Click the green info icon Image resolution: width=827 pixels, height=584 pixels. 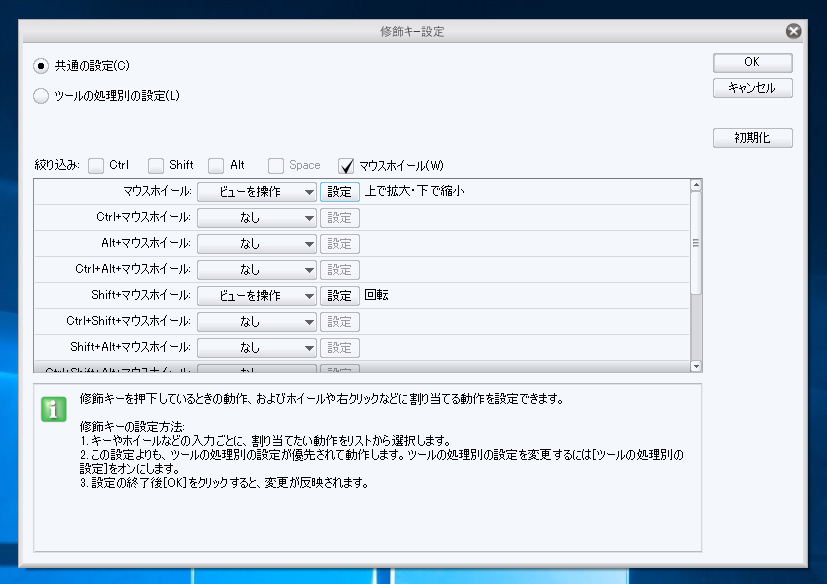(54, 409)
